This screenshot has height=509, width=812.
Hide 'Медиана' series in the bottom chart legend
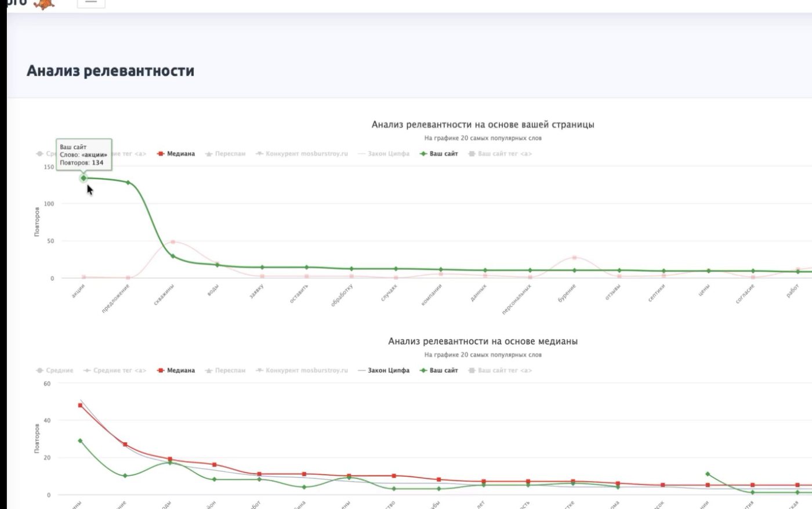(176, 370)
